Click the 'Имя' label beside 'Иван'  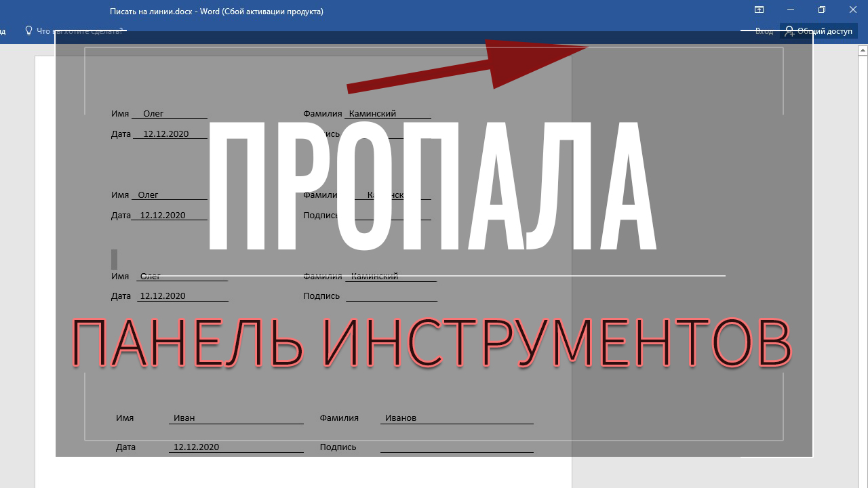tap(125, 418)
